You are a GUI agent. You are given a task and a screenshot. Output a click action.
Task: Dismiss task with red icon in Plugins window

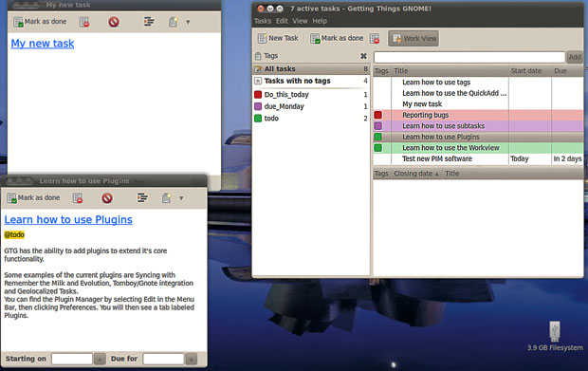pyautogui.click(x=107, y=197)
